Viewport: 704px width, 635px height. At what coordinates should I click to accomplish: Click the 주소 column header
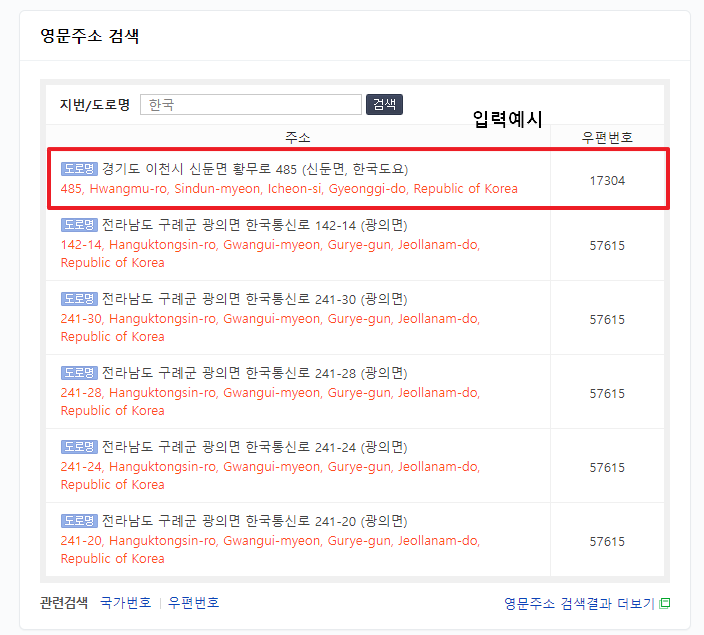point(298,137)
